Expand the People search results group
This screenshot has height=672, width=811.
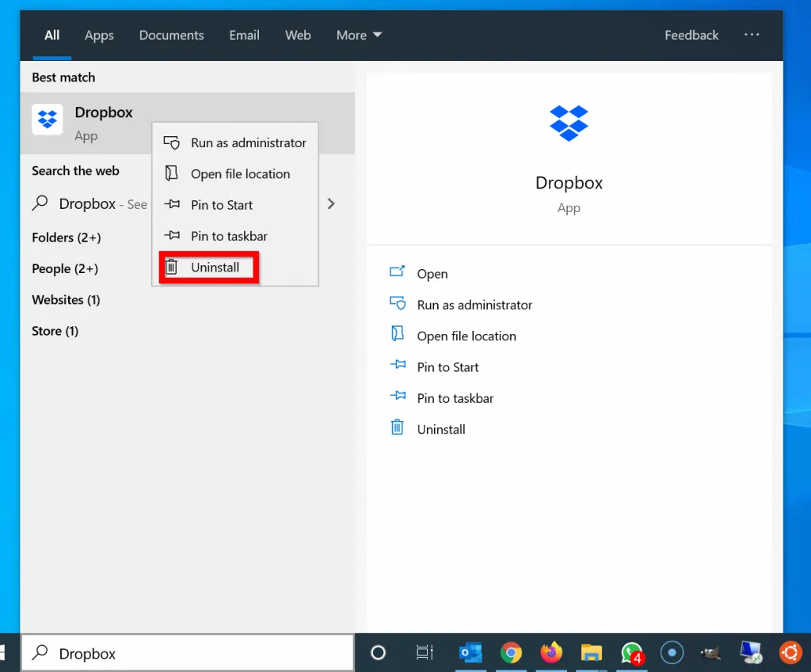[64, 268]
